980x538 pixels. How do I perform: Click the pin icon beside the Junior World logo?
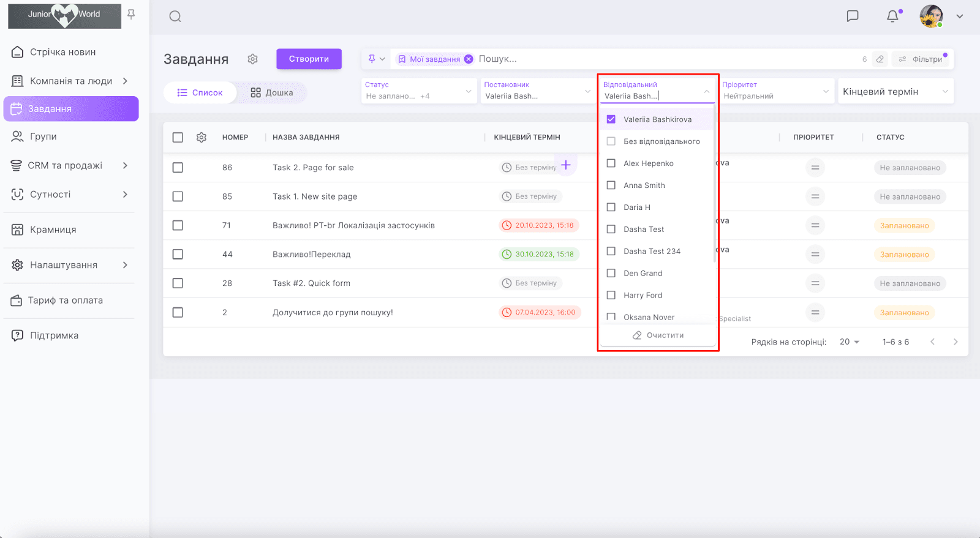click(x=131, y=14)
